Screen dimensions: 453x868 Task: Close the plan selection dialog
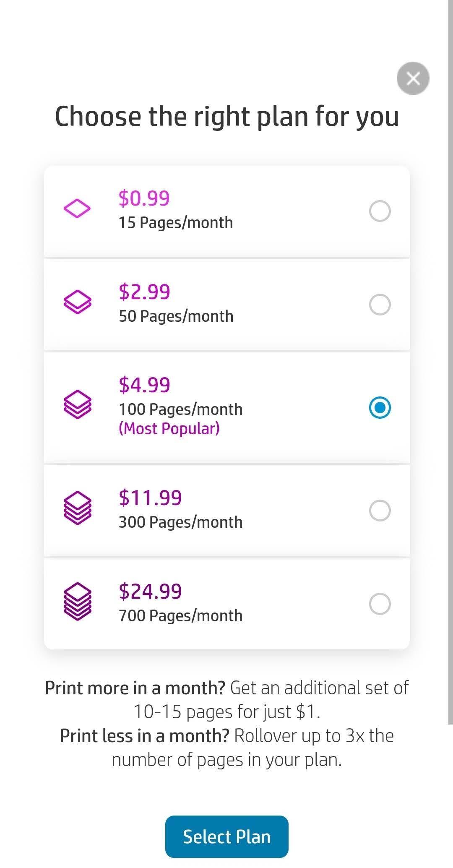click(413, 78)
